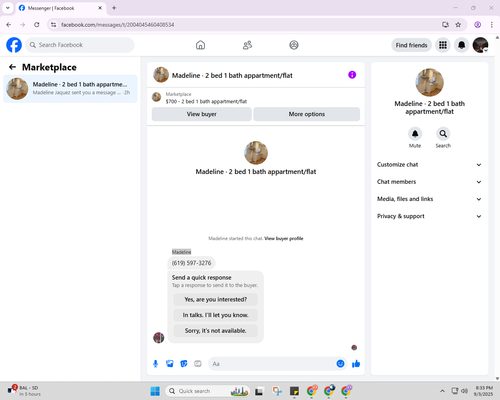Click the large listing photo in right panel
500x400 pixels.
(x=429, y=82)
